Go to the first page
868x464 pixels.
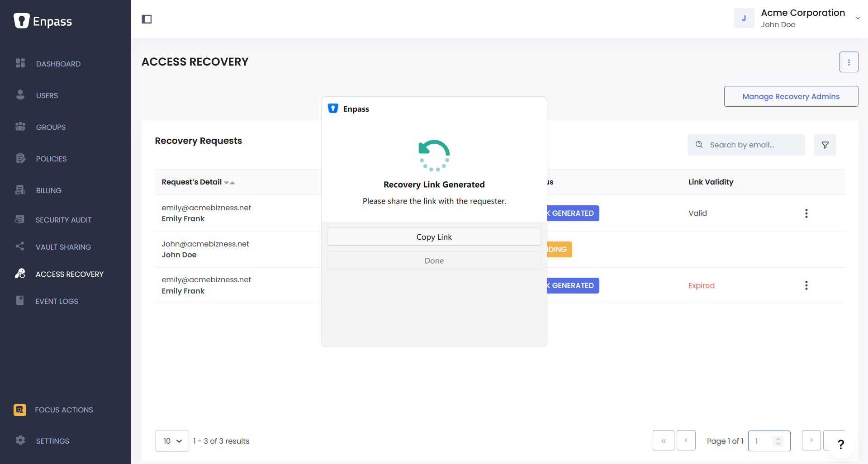tap(663, 440)
